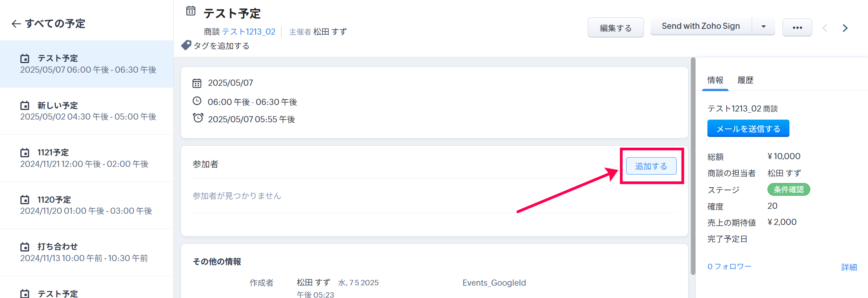Click the tag icon beside タグを追加する

pyautogui.click(x=186, y=45)
